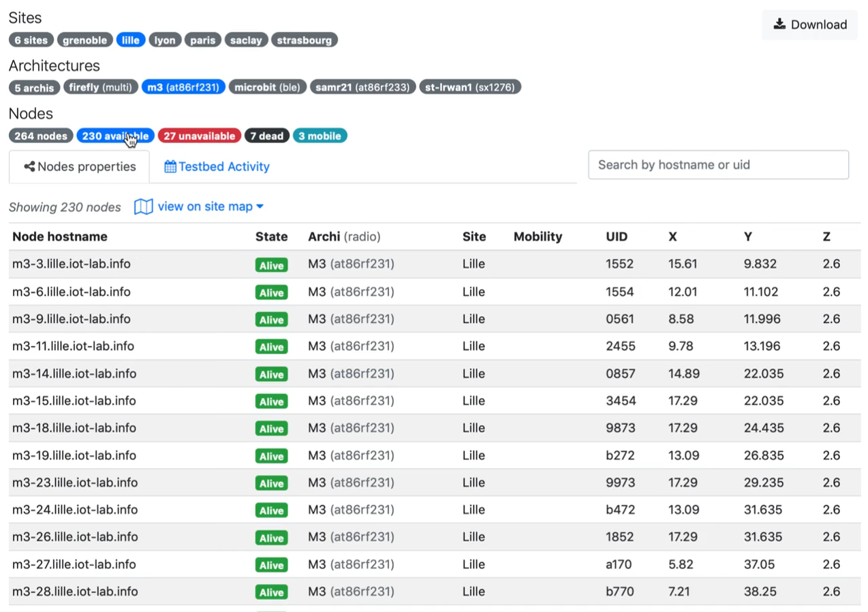Toggle the lyon site filter
Image resolution: width=868 pixels, height=612 pixels.
tap(165, 40)
